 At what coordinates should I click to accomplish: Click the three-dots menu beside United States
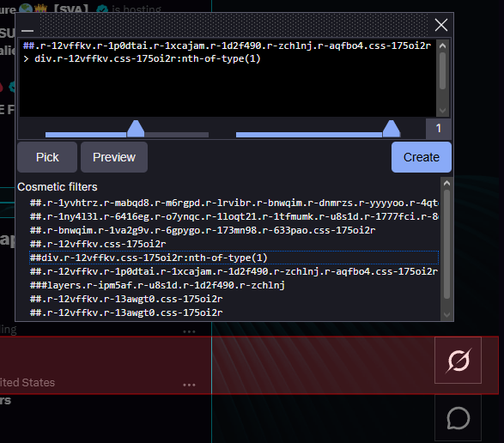pos(189,385)
